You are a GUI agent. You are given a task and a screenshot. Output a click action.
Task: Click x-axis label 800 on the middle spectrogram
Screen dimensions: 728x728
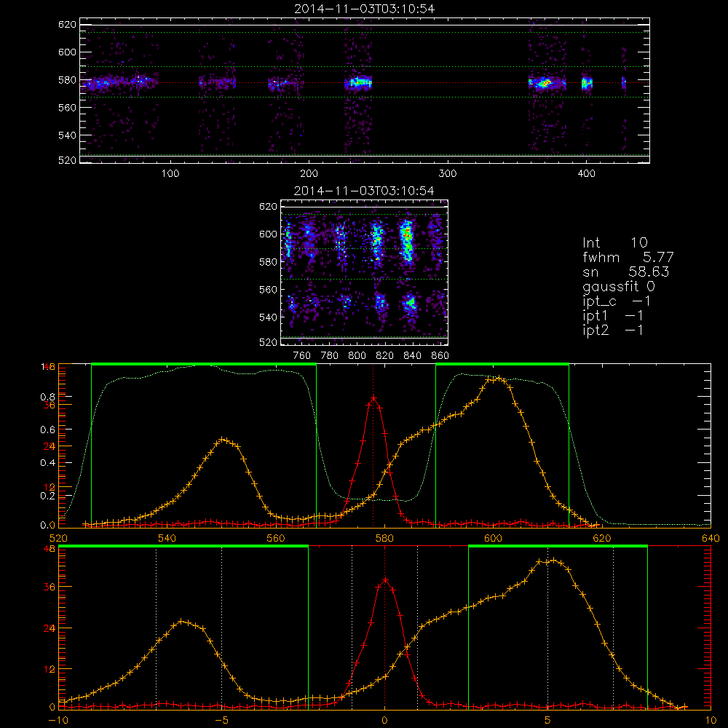[357, 356]
